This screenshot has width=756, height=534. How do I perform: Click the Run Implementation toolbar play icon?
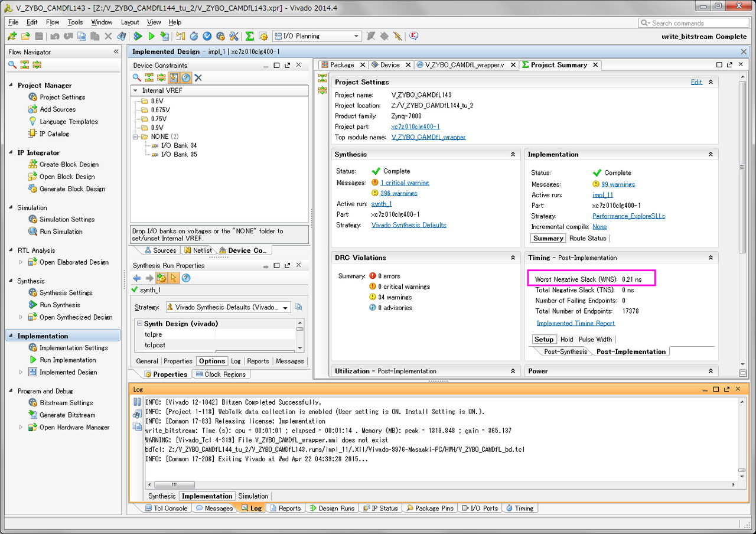151,37
